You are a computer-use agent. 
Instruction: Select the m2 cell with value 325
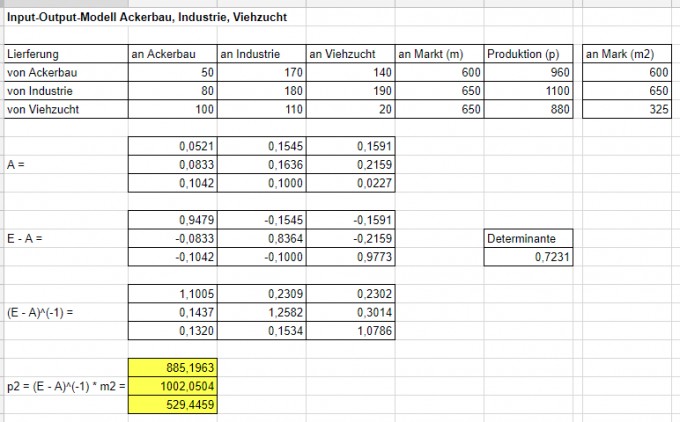tap(627, 109)
